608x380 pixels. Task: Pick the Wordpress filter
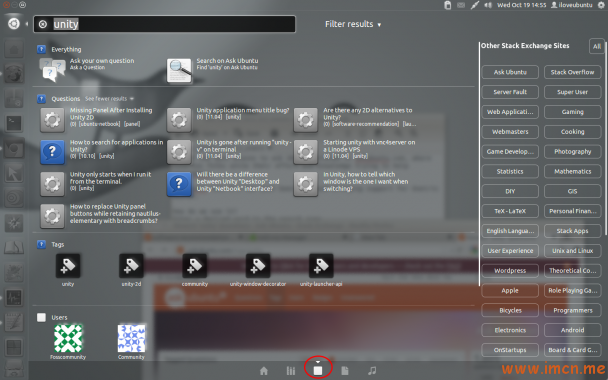[510, 270]
